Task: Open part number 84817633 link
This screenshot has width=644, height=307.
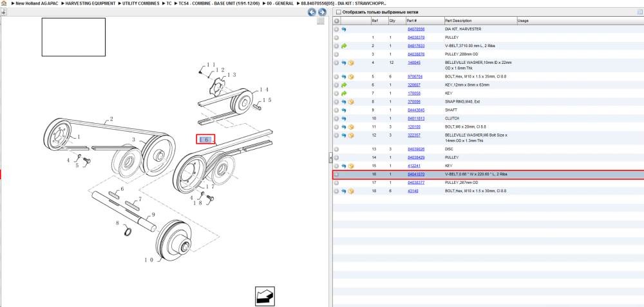Action: click(x=415, y=46)
